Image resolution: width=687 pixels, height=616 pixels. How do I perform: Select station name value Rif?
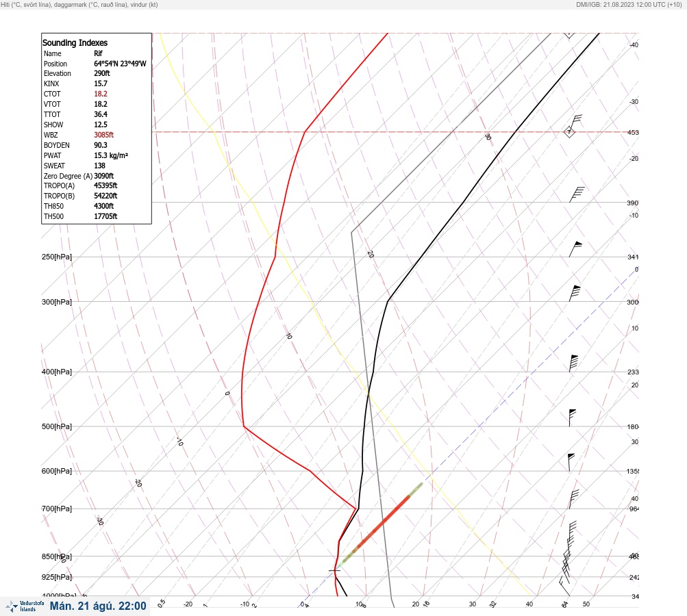click(x=98, y=53)
